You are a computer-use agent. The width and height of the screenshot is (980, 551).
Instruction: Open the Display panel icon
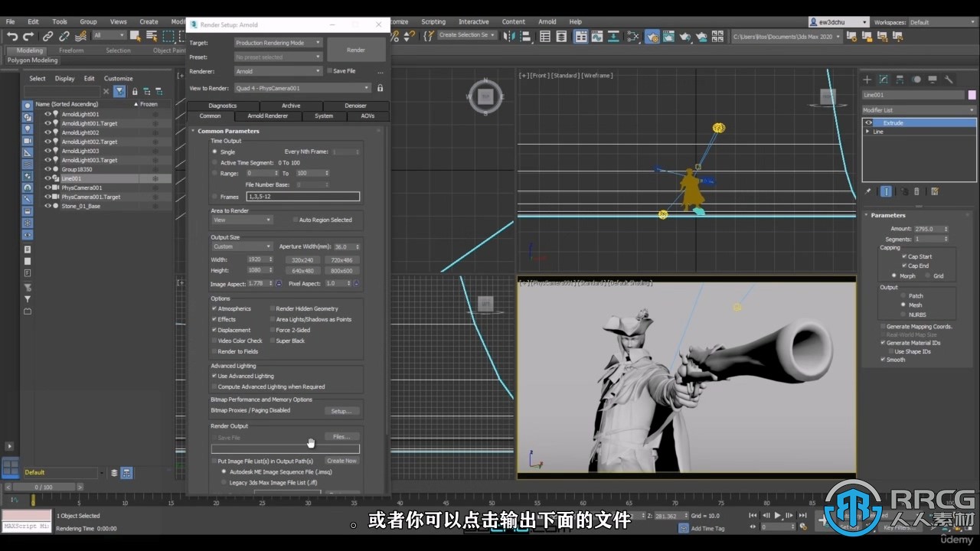coord(933,79)
